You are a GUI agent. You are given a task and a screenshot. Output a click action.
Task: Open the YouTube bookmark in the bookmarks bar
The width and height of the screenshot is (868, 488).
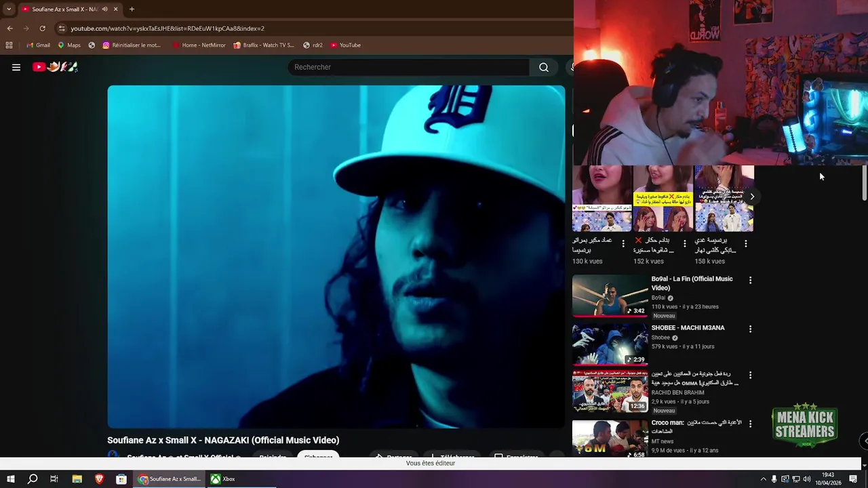coord(346,45)
